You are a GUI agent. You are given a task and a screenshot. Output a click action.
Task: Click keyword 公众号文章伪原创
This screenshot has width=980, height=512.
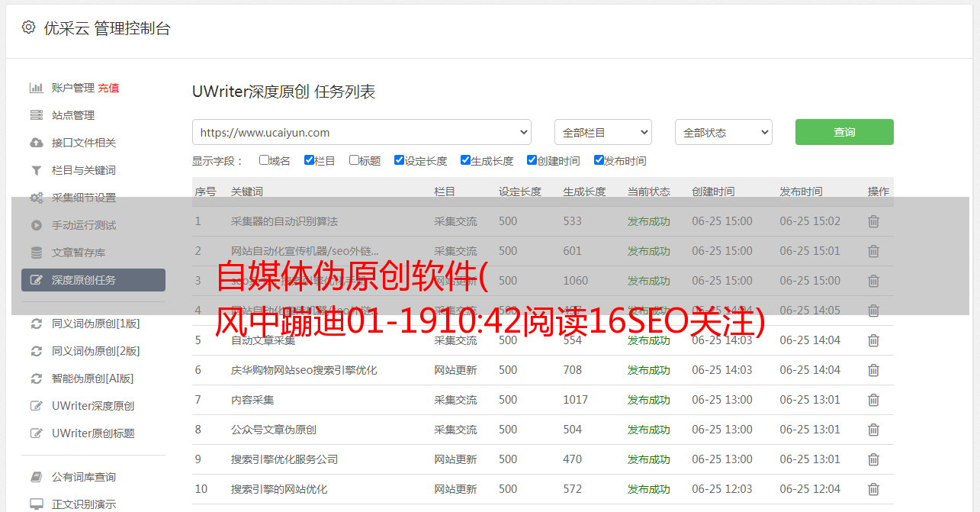point(274,430)
